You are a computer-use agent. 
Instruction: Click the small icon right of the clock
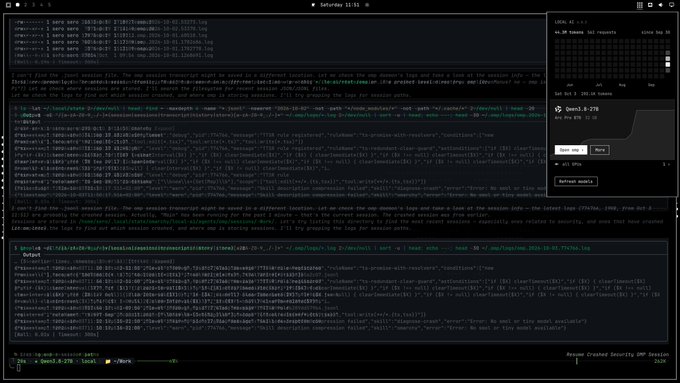[367, 5]
